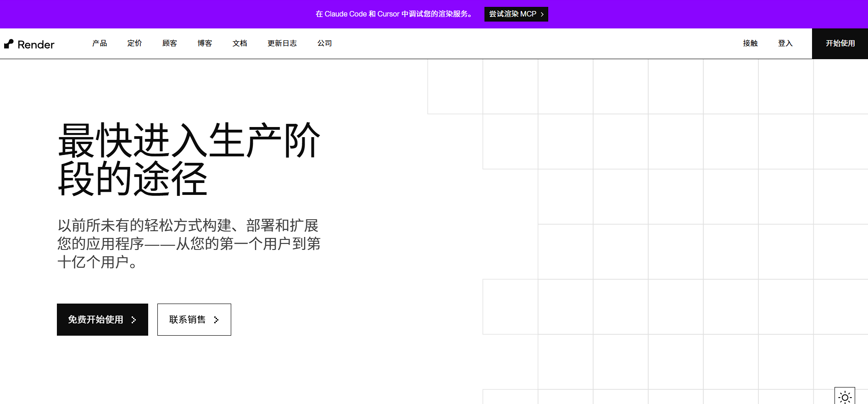Click the 尝试渲染 MCP banner button

[512, 14]
